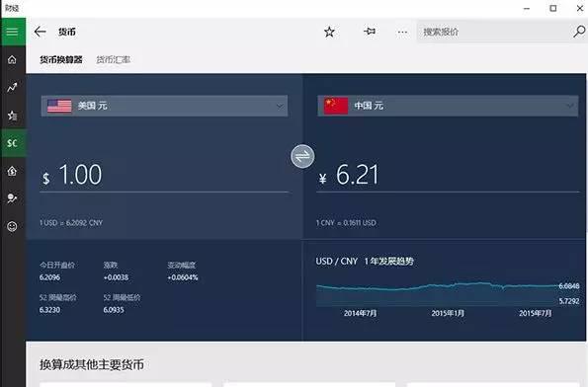Click the search magnifier button
Viewport: 588px width, 387px height.
tap(579, 32)
